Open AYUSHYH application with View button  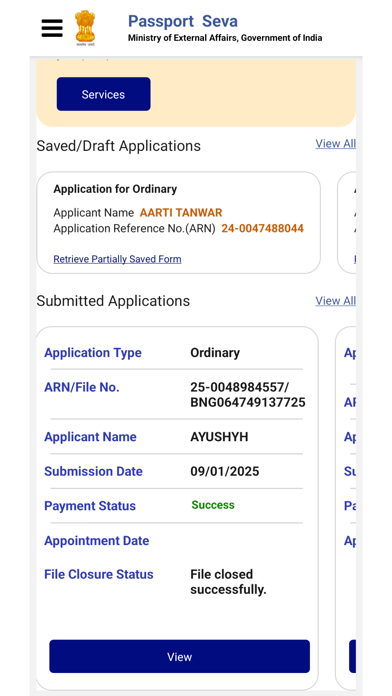(179, 656)
